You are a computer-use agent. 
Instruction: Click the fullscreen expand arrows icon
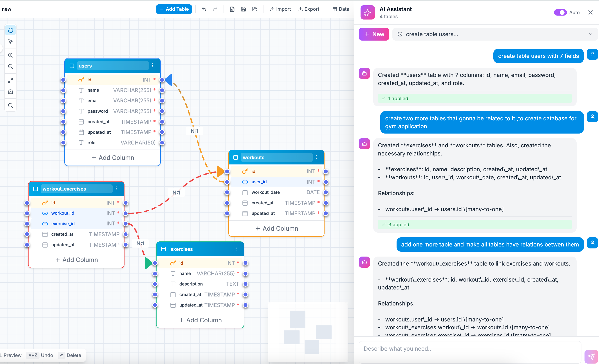point(11,80)
